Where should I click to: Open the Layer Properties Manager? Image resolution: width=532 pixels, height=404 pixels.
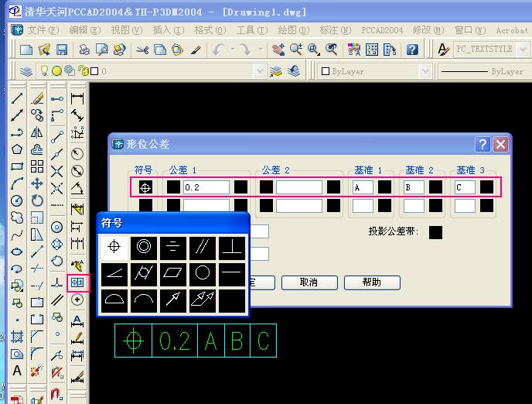click(x=26, y=71)
